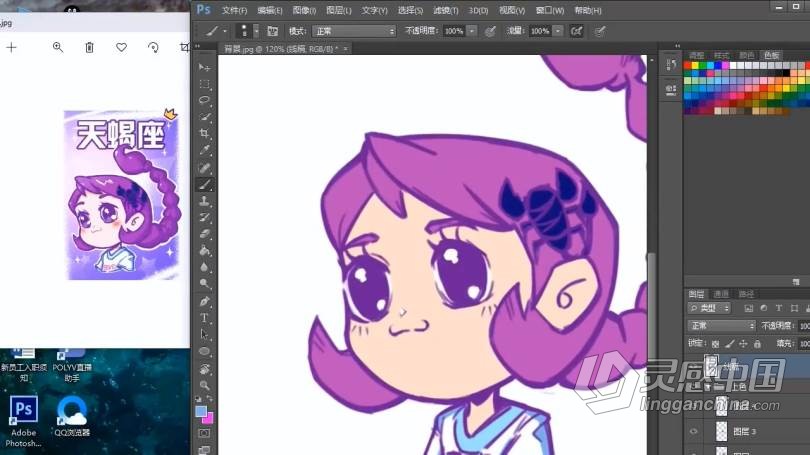Select the Lasso tool

(x=205, y=100)
